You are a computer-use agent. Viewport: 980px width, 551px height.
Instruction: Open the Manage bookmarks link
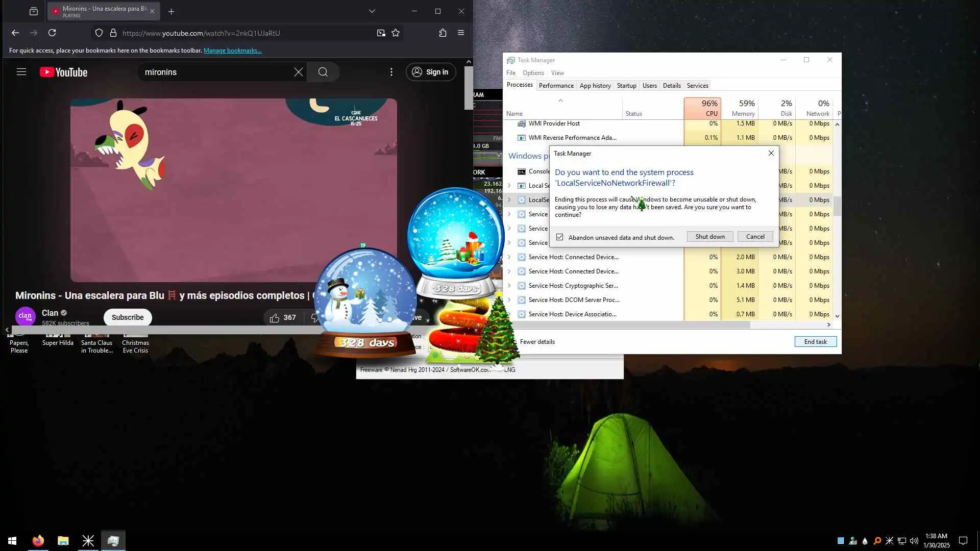232,51
